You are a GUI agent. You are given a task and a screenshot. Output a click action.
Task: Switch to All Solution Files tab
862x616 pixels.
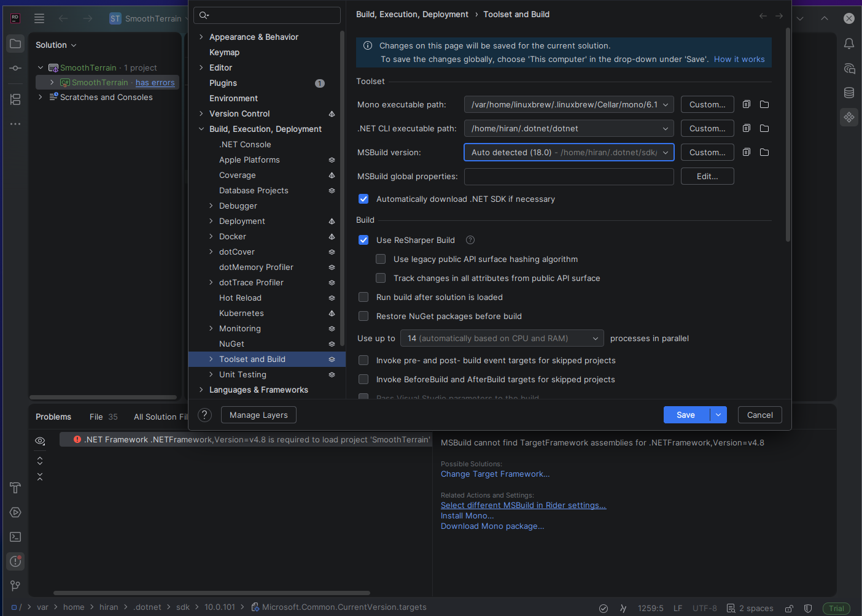pos(161,417)
